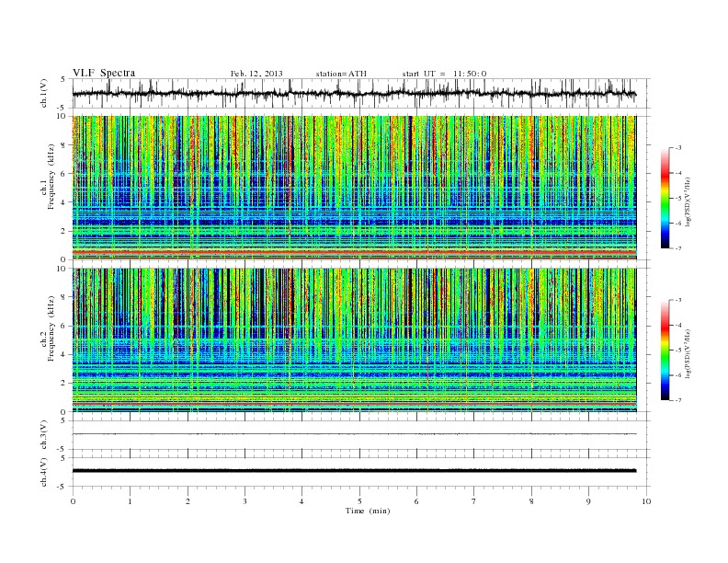Click the 'ch.1(V)' waveform axis label

(x=43, y=93)
